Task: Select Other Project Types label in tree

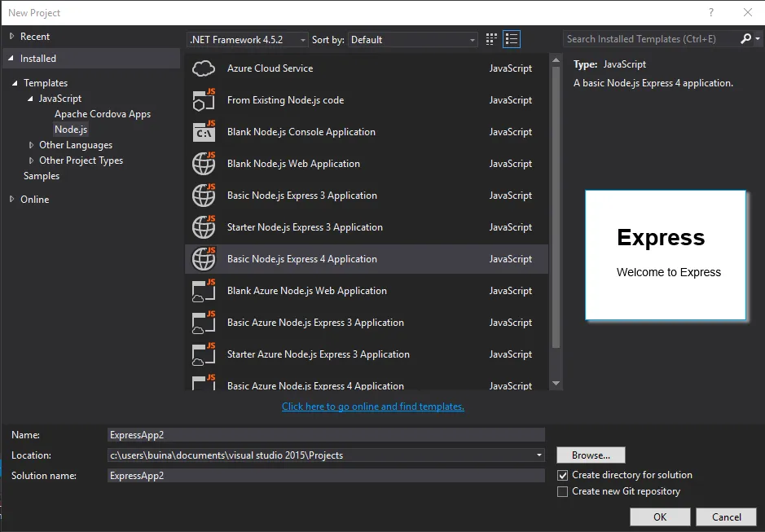Action: (81, 160)
